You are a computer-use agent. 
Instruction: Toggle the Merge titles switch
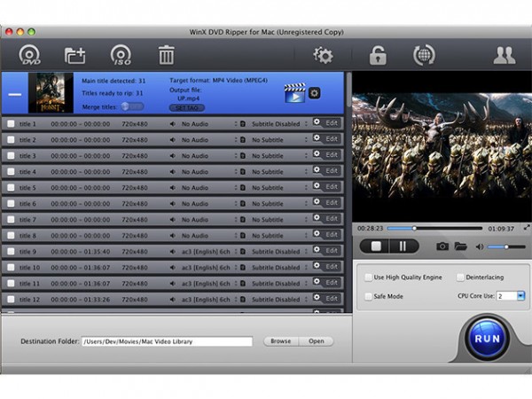(x=132, y=106)
